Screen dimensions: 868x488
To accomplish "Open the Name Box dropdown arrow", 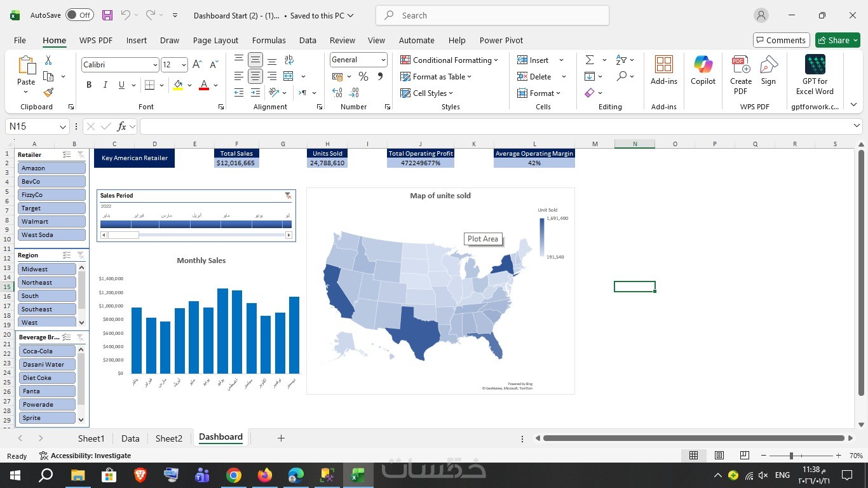I will coord(62,126).
